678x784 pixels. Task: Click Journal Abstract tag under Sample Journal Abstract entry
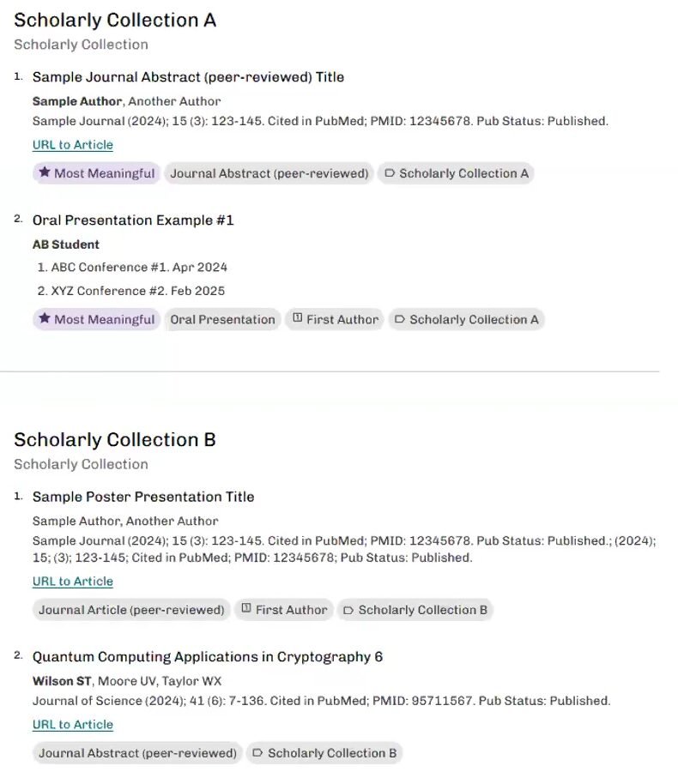(269, 173)
